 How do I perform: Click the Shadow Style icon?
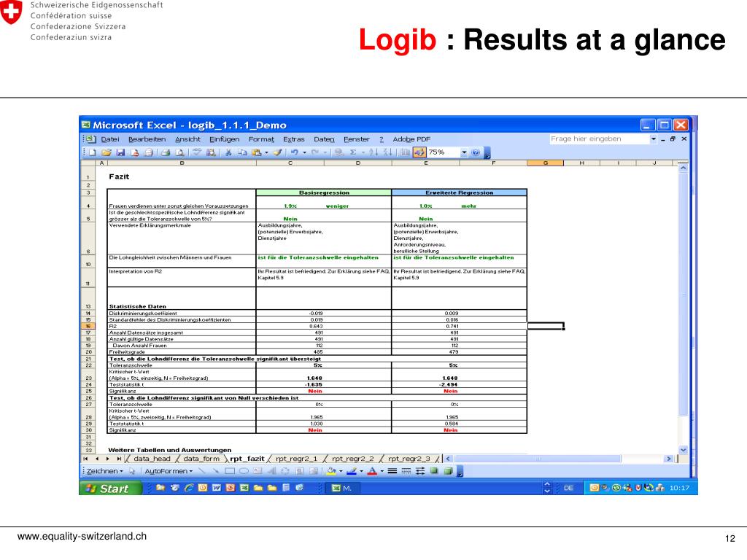pos(434,471)
